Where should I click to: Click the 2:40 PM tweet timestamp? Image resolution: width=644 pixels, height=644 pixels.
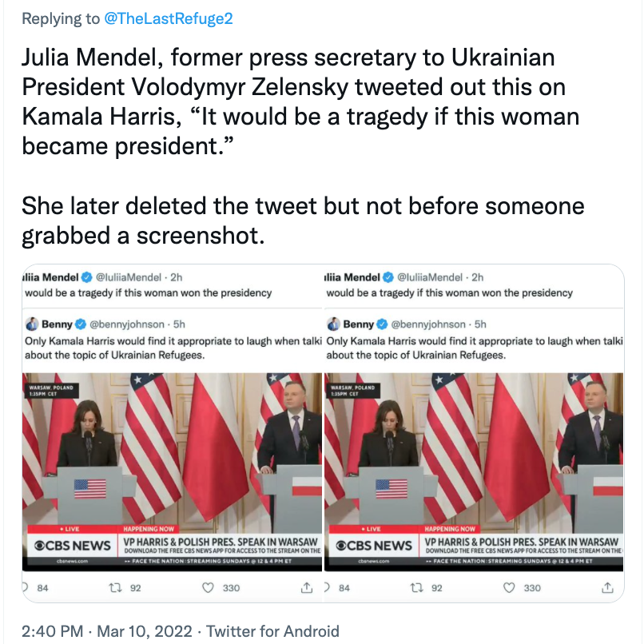pyautogui.click(x=50, y=631)
